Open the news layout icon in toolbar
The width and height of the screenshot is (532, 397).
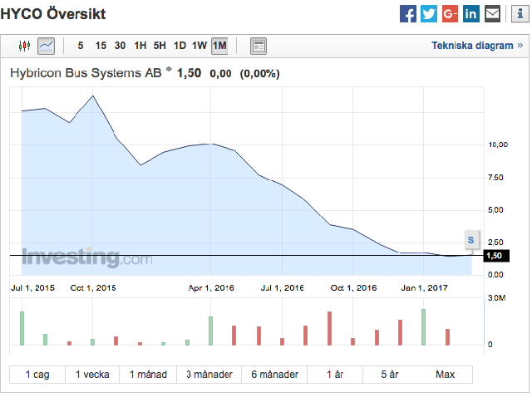click(x=259, y=46)
